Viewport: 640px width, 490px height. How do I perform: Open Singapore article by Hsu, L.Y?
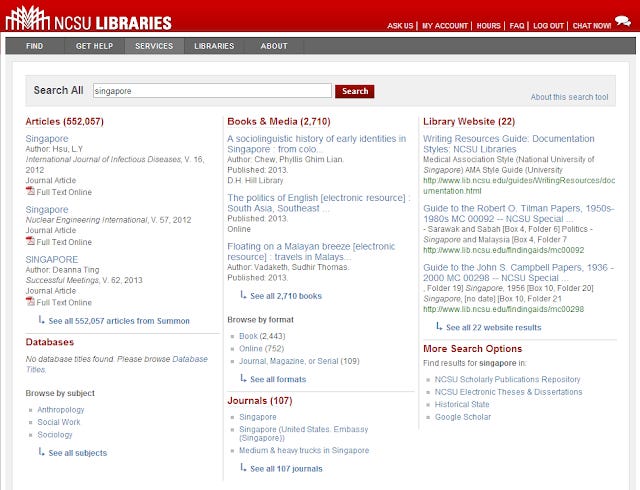(47, 138)
